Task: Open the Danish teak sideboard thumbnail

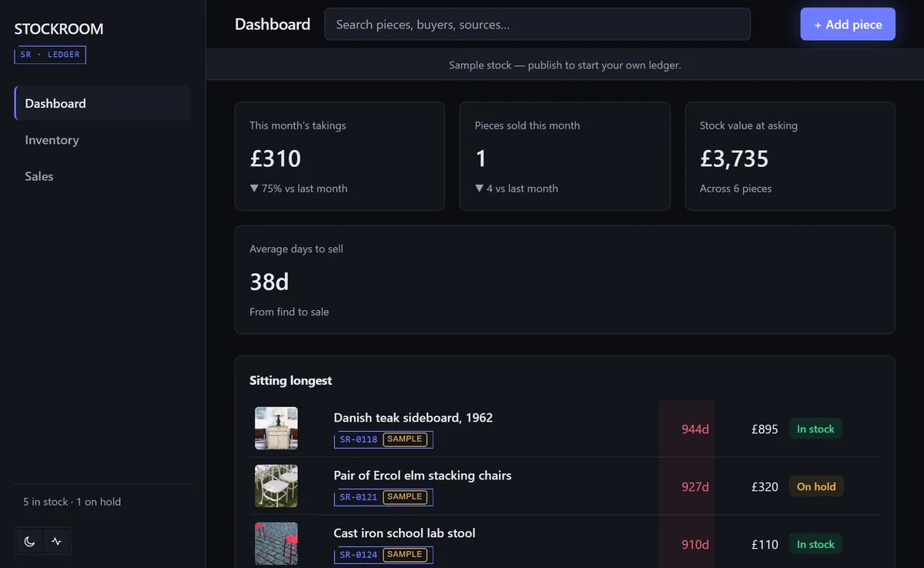Action: [x=276, y=428]
